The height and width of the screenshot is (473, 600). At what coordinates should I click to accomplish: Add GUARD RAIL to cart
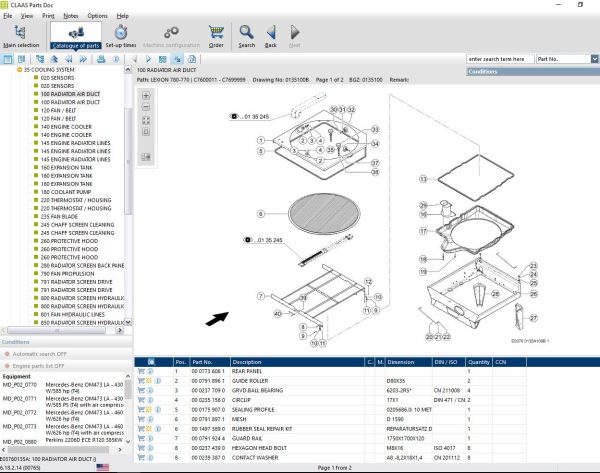click(x=141, y=438)
